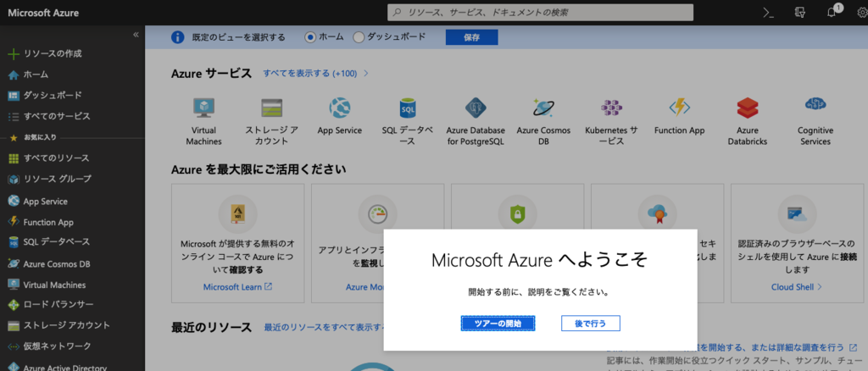
Task: Open Azure Database for PostgreSQL icon
Action: [476, 108]
